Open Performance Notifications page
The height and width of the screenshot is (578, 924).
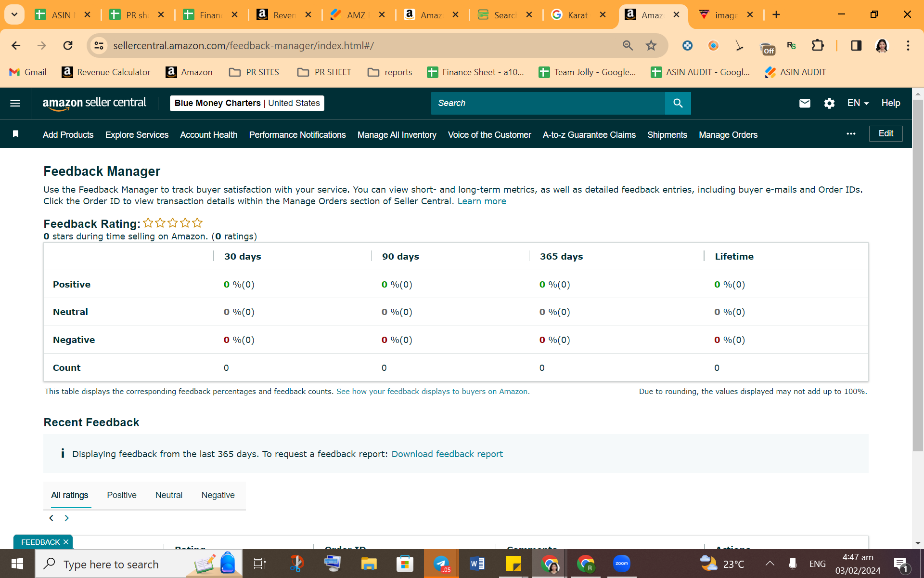[297, 135]
